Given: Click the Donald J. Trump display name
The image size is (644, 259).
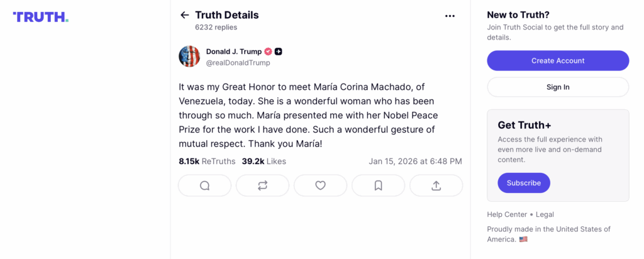Looking at the screenshot, I should pyautogui.click(x=233, y=52).
